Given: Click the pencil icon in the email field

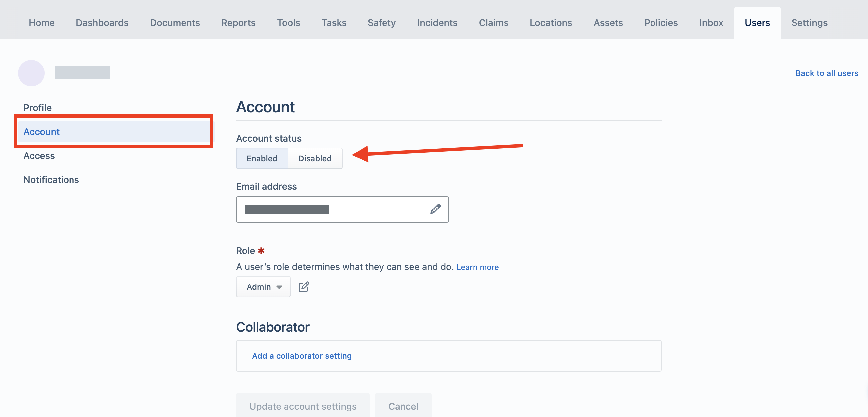Looking at the screenshot, I should point(435,209).
